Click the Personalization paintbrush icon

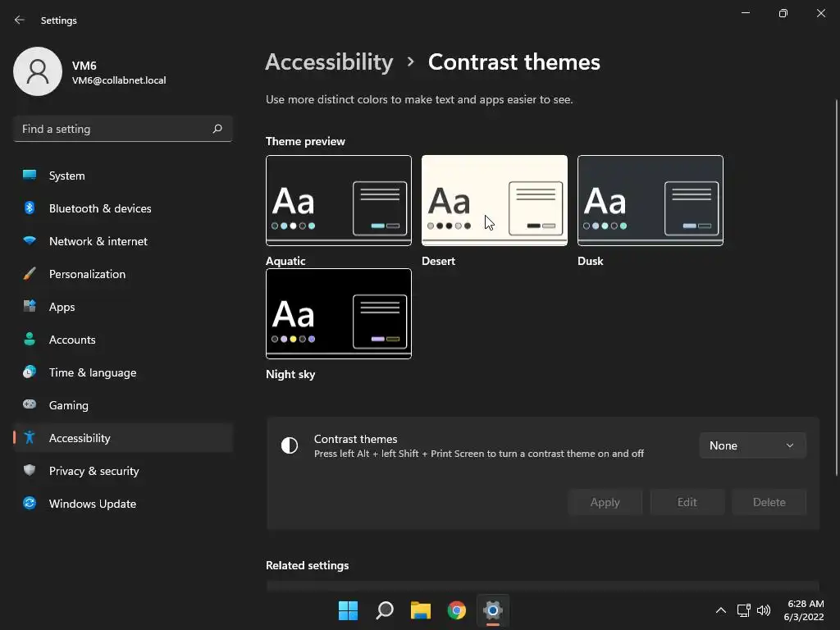[x=30, y=274]
